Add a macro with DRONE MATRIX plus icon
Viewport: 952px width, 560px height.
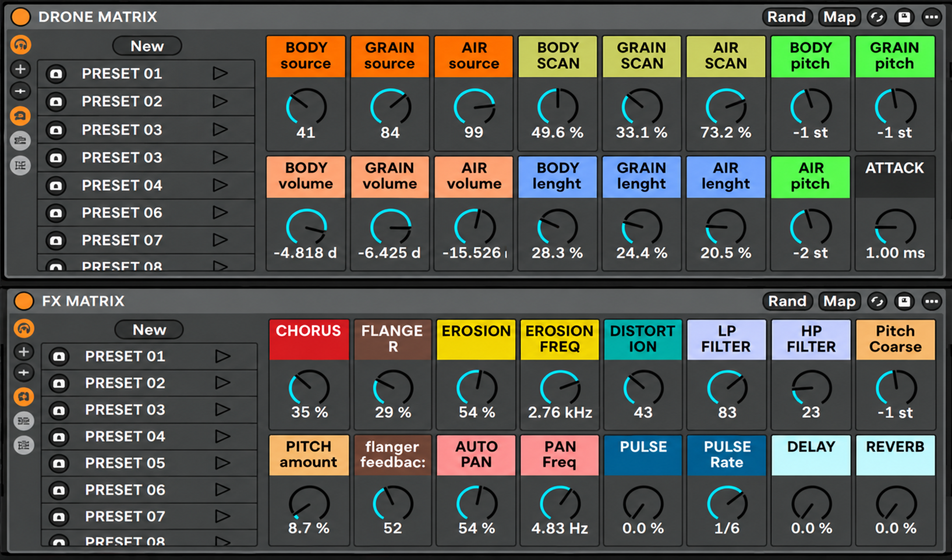[20, 69]
